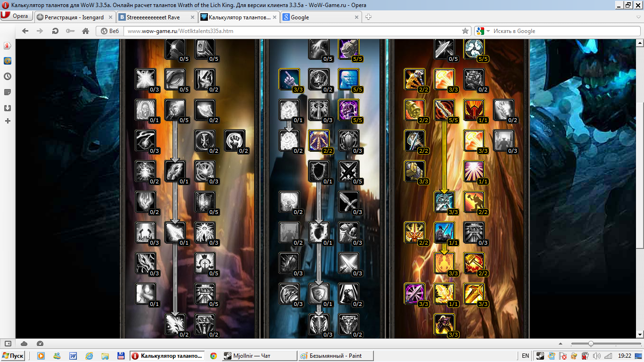Image resolution: width=644 pixels, height=362 pixels.
Task: Click Righteous Vengeance bottom talent 3/3
Action: [x=445, y=324]
